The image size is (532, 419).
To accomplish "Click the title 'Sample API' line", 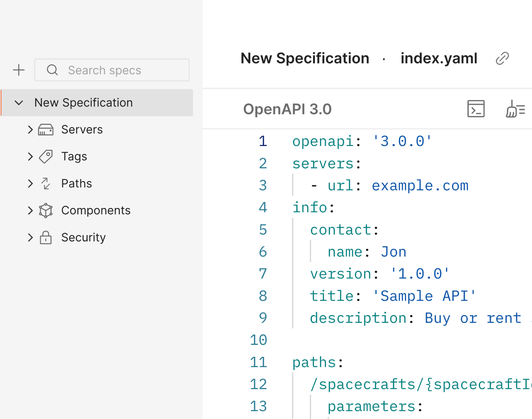I will click(x=393, y=296).
